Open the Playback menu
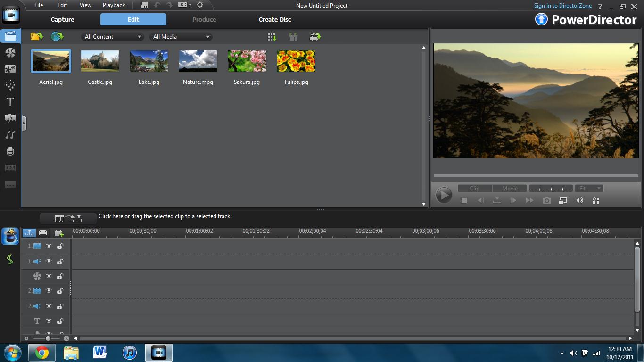The height and width of the screenshot is (362, 644). tap(114, 5)
